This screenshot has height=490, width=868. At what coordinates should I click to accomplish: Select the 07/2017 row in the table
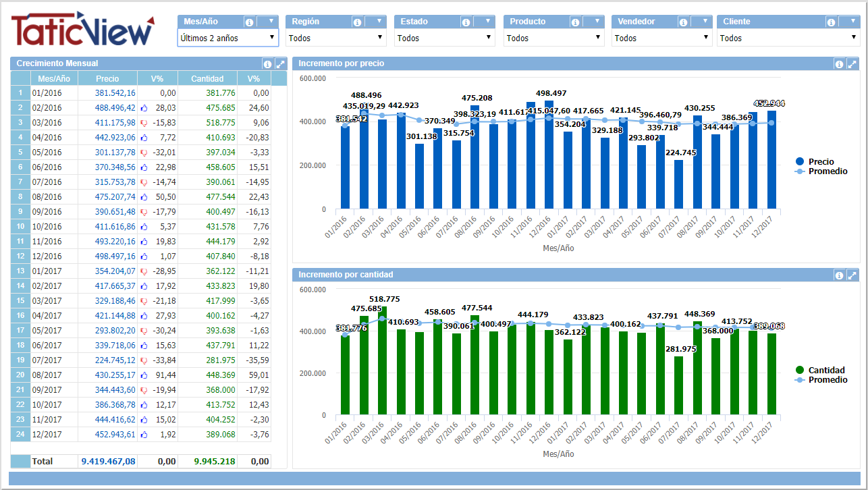tap(47, 360)
